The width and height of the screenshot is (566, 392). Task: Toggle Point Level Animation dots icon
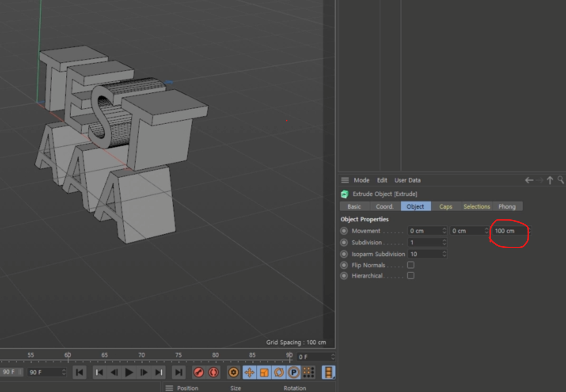(x=309, y=372)
